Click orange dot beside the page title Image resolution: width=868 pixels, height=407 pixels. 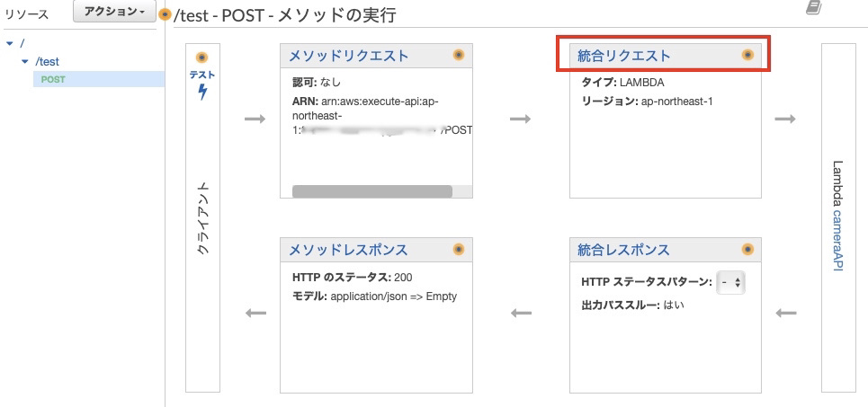pyautogui.click(x=165, y=13)
